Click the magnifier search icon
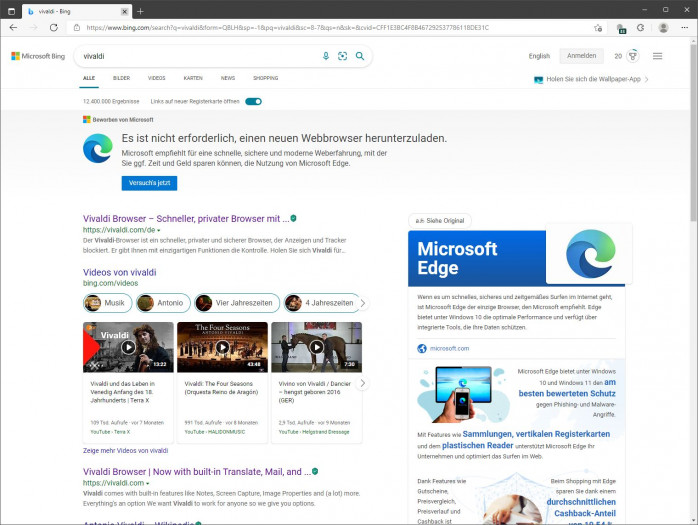 pos(360,57)
